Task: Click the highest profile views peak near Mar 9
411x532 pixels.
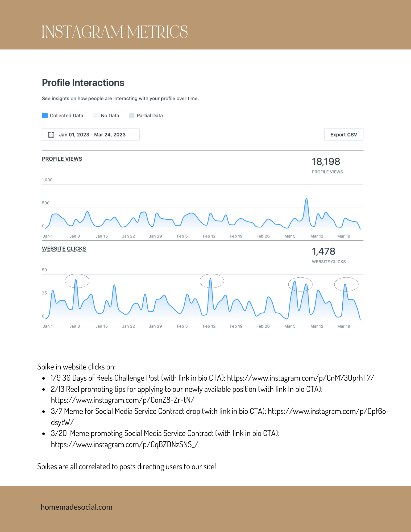Action: (x=306, y=199)
